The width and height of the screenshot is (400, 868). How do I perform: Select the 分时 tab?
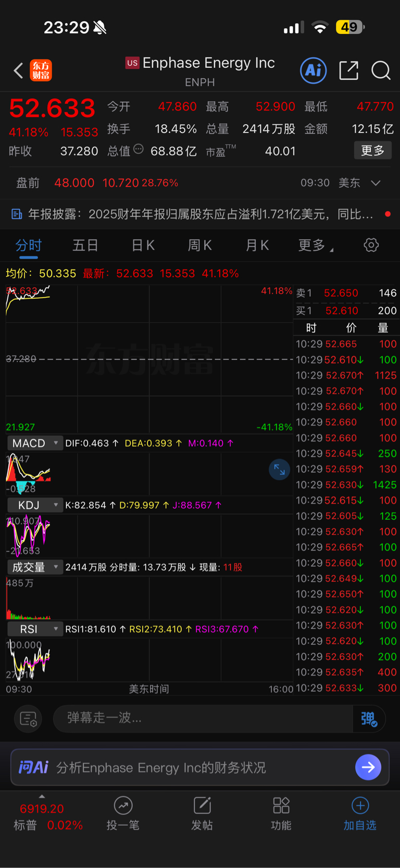coord(28,245)
